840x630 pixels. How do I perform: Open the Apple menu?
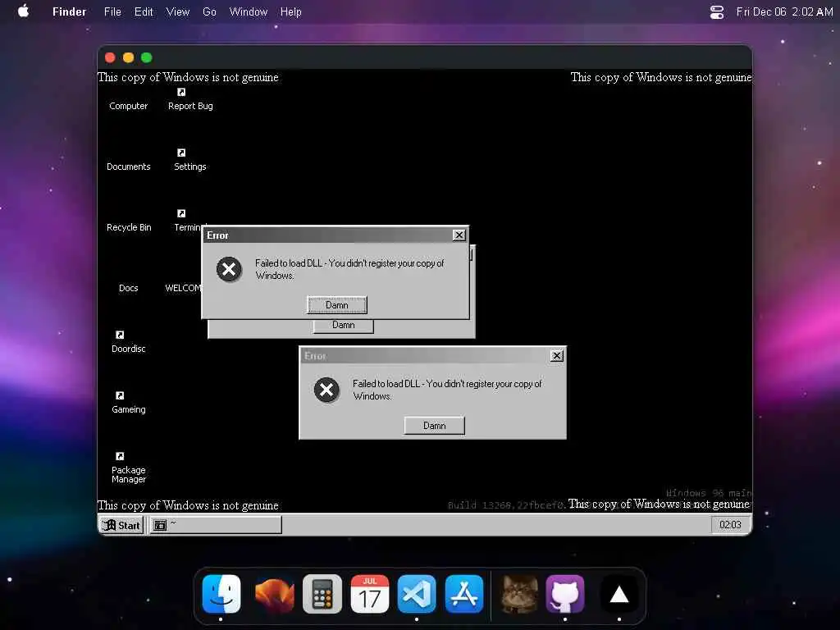(23, 11)
